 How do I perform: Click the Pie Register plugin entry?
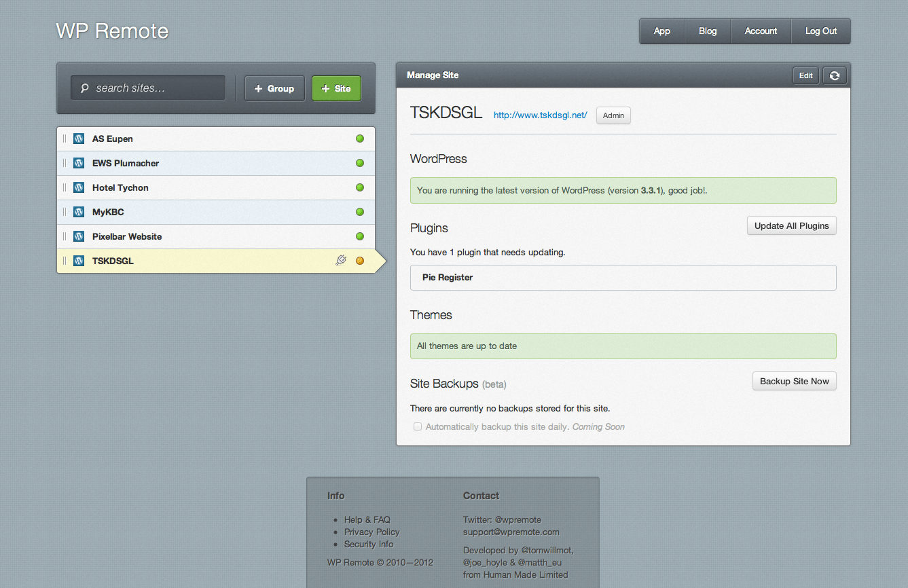(623, 278)
